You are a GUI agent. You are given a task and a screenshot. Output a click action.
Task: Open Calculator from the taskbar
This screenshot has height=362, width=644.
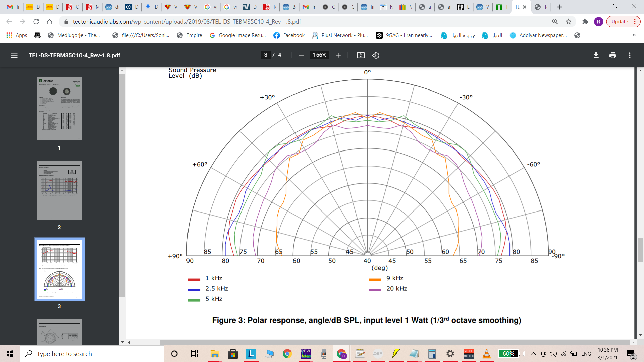(432, 354)
